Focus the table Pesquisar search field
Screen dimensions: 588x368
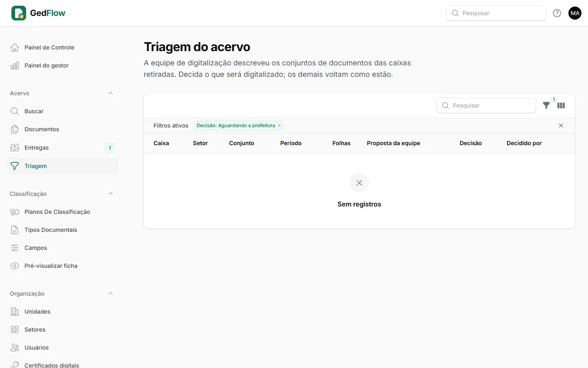point(486,105)
